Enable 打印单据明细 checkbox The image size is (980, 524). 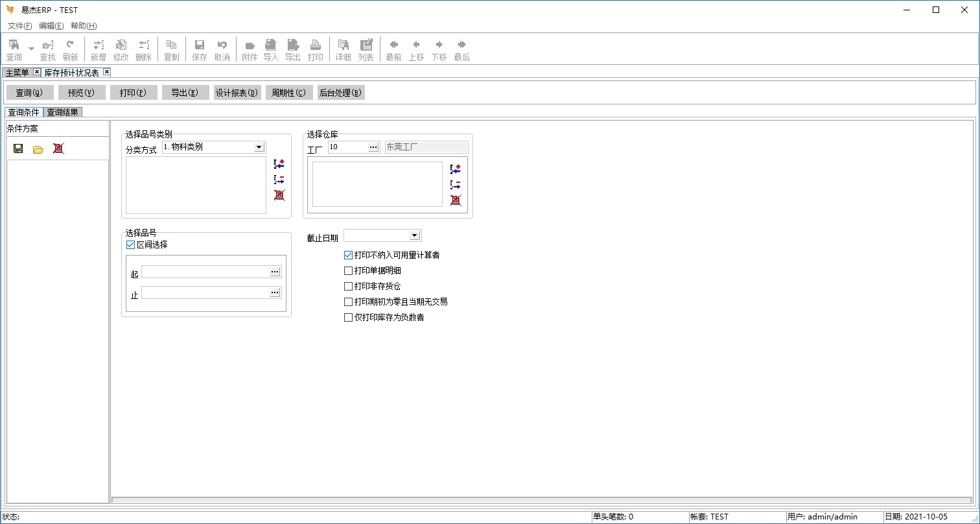[349, 270]
